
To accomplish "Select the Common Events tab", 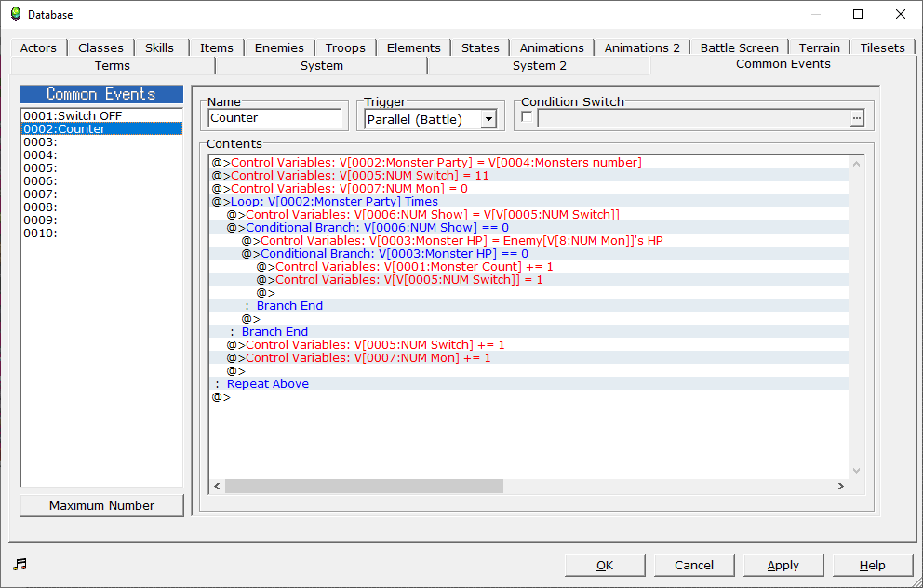I will (783, 64).
